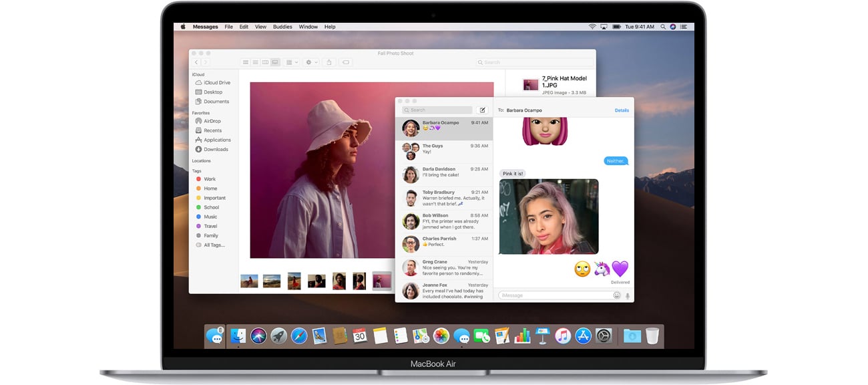Open the Wi-Fi status menu

[592, 27]
